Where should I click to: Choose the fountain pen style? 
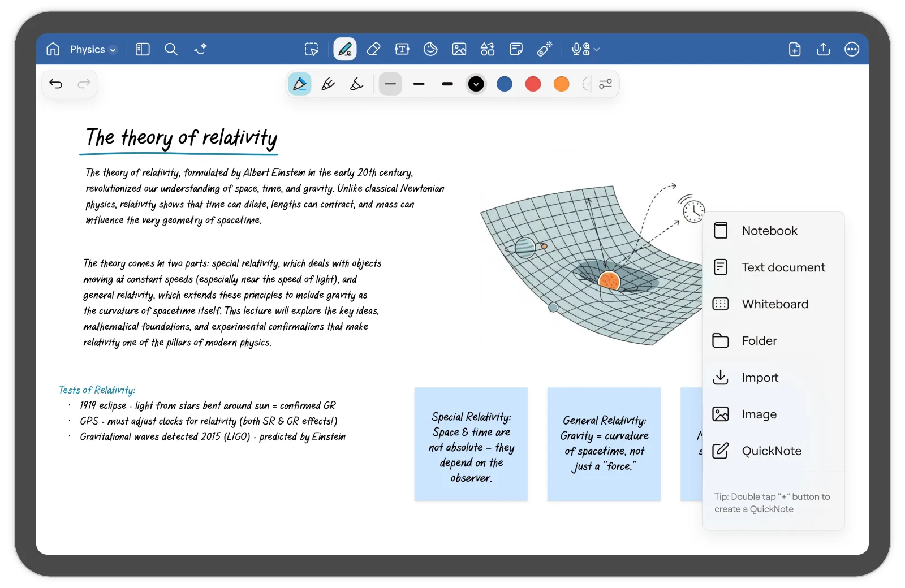300,84
